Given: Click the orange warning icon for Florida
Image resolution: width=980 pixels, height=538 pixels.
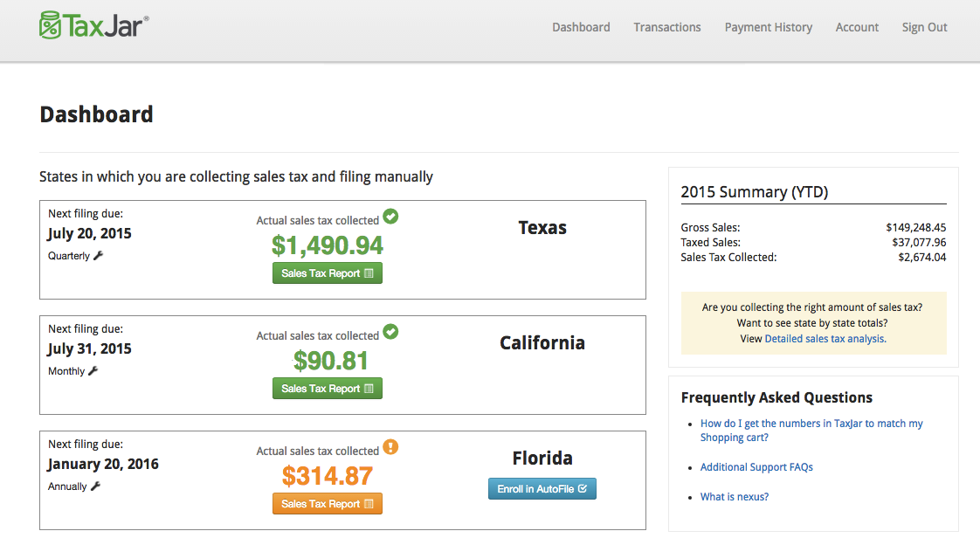Looking at the screenshot, I should 390,447.
